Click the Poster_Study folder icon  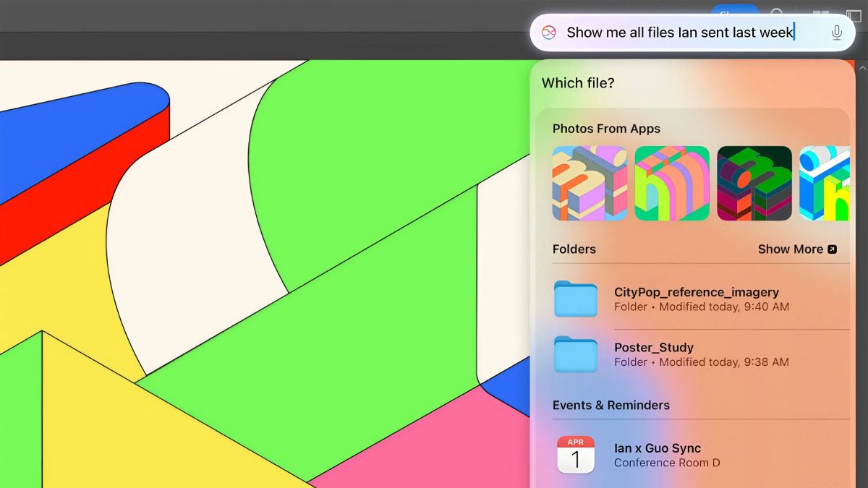pyautogui.click(x=576, y=354)
